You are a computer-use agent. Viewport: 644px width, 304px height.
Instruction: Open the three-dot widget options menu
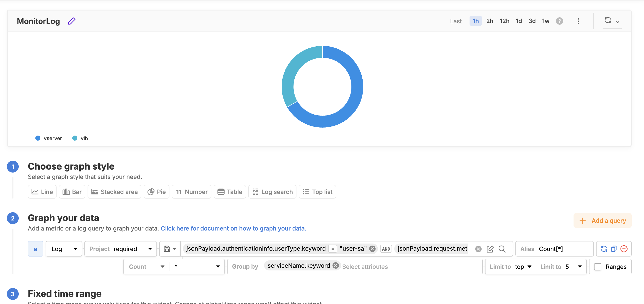pos(578,21)
